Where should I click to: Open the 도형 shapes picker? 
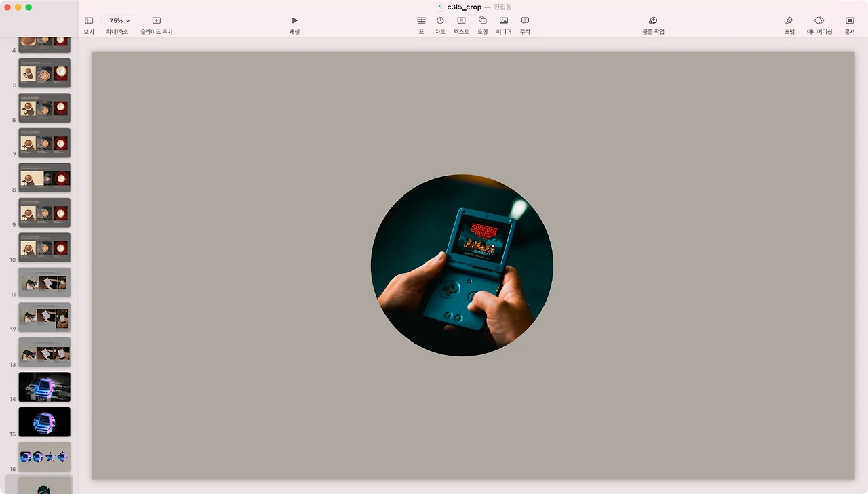tap(483, 21)
